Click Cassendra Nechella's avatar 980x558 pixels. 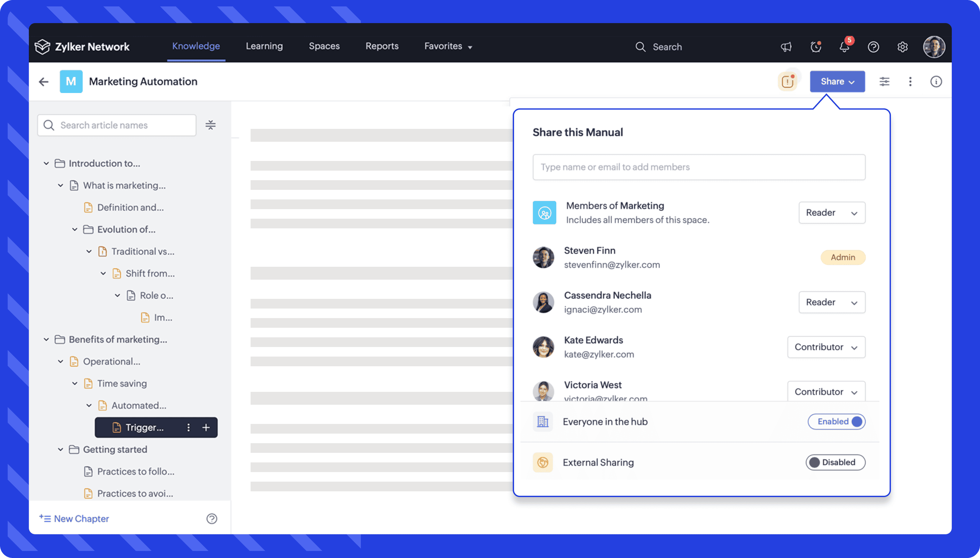[543, 302]
